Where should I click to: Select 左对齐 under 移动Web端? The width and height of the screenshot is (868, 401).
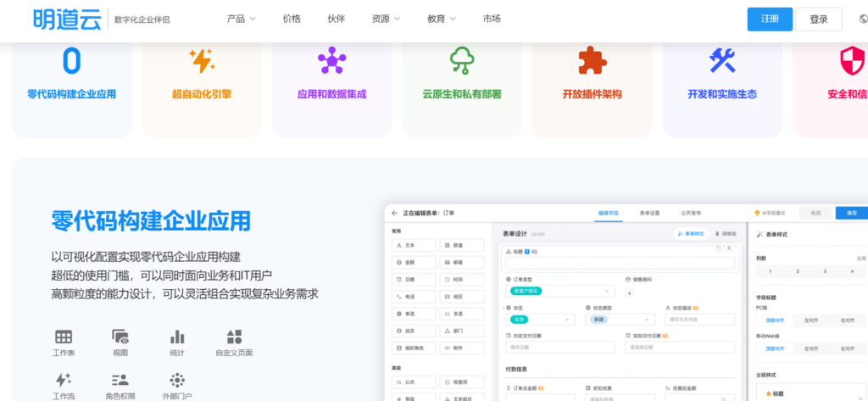(811, 349)
